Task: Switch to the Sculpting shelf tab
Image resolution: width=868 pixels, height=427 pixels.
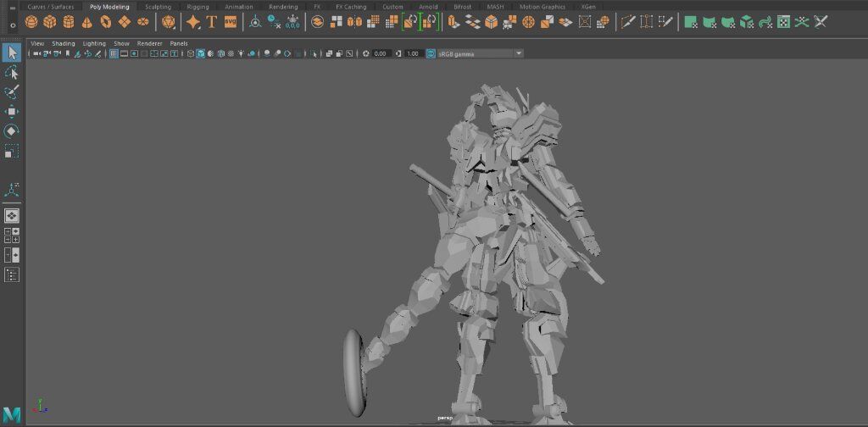Action: coord(158,7)
